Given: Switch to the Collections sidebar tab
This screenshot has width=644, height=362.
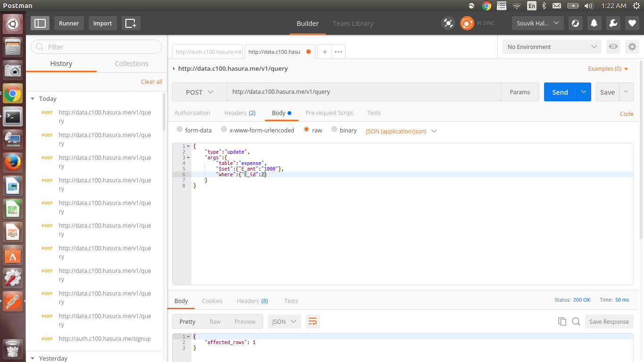Looking at the screenshot, I should click(x=132, y=64).
